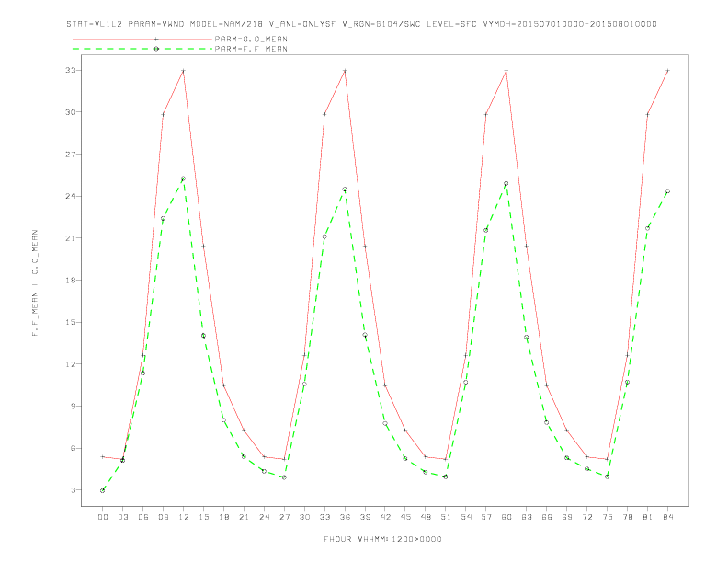Click x-axis forecast hour label 63
Image resolution: width=728 pixels, height=563 pixels.
tap(527, 517)
